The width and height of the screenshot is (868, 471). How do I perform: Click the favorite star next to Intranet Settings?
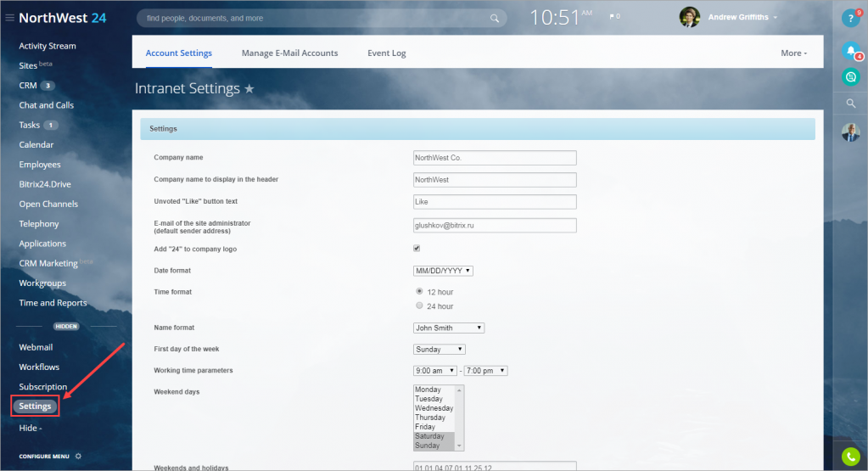tap(249, 88)
